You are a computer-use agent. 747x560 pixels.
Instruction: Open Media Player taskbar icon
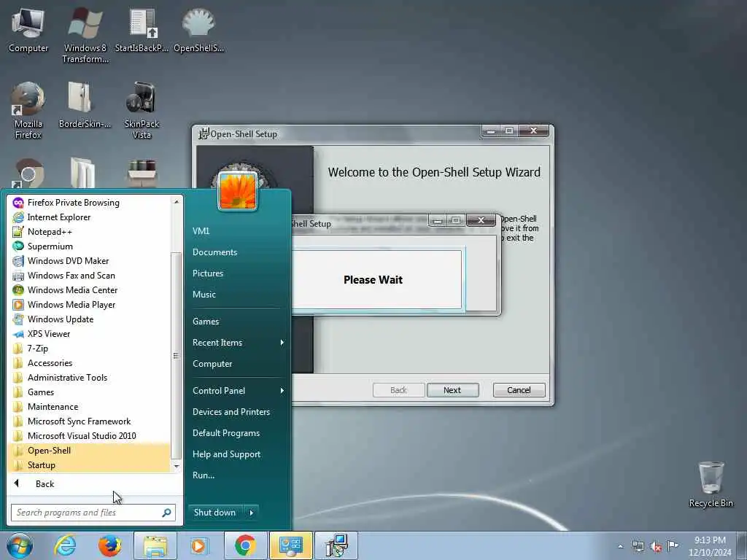[198, 545]
